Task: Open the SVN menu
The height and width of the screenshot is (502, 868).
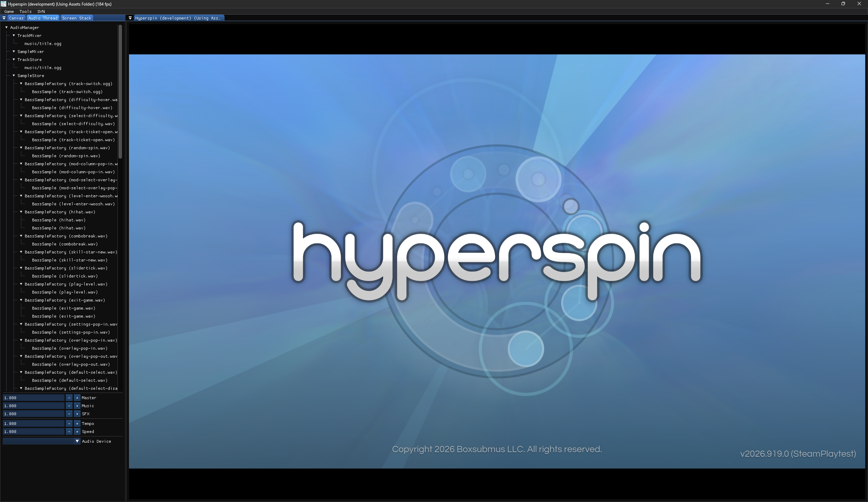Action: (41, 12)
